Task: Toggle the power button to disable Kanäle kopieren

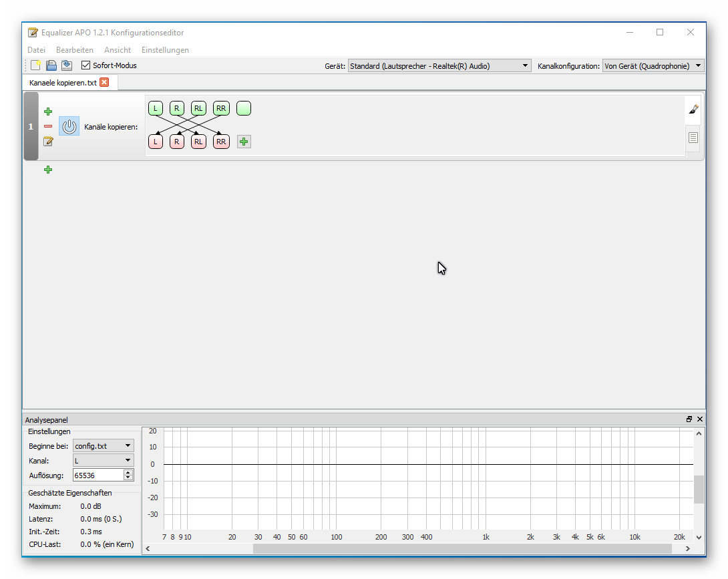Action: pos(69,126)
